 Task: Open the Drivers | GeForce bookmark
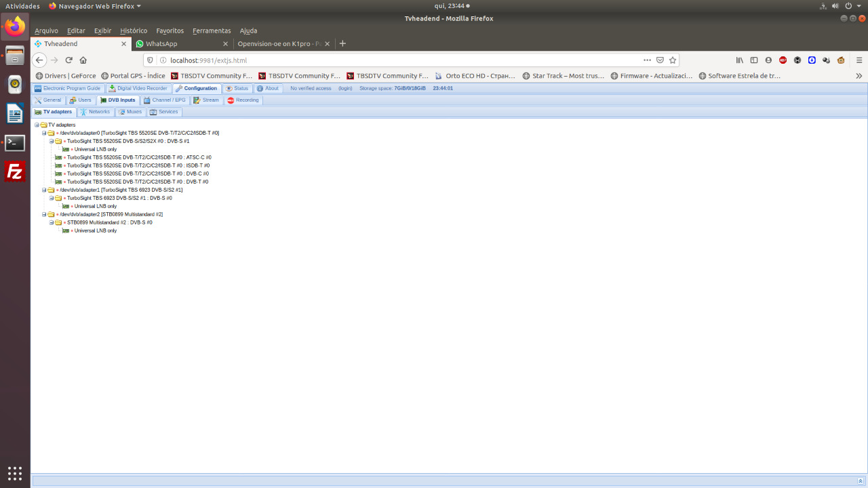(x=66, y=76)
